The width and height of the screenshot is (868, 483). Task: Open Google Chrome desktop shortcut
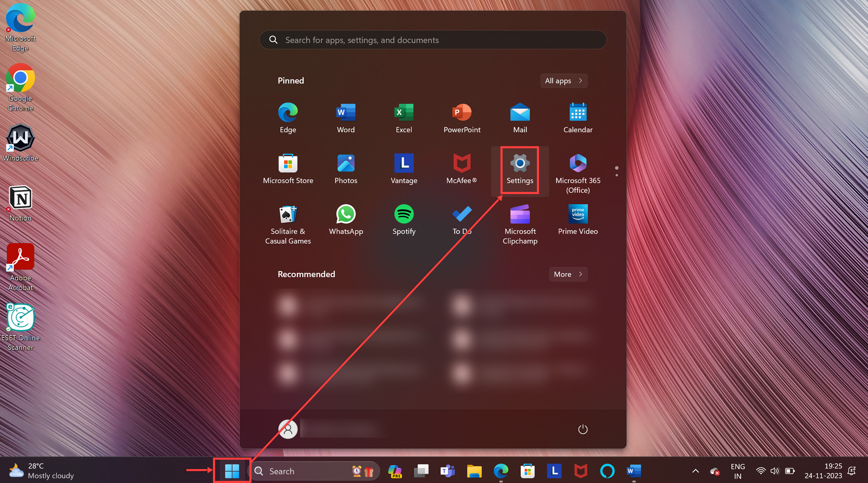[20, 88]
